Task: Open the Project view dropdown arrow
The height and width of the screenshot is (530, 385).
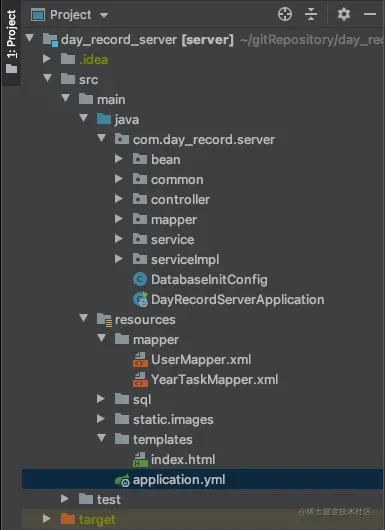Action: [x=104, y=15]
